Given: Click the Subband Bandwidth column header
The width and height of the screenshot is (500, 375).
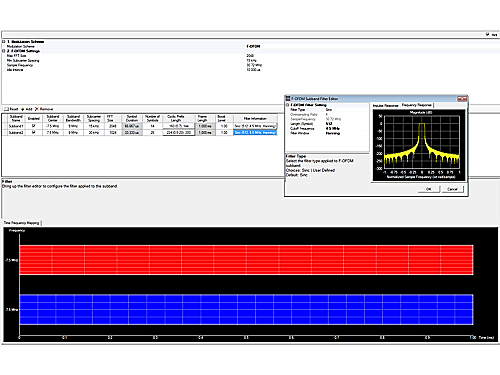Looking at the screenshot, I should [73, 118].
